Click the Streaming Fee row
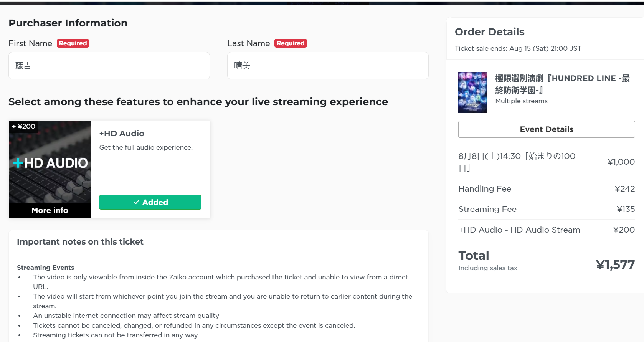 click(x=547, y=209)
